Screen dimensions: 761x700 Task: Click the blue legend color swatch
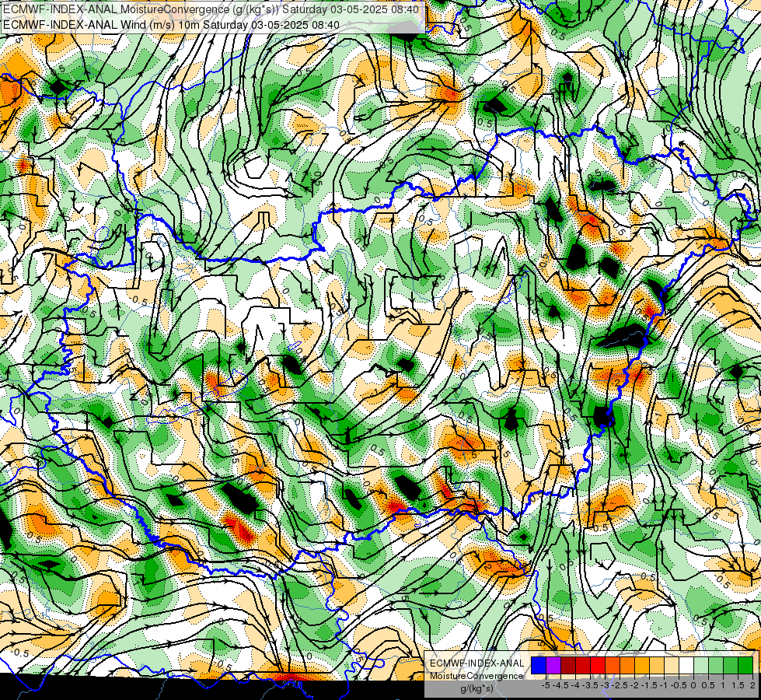[x=539, y=665]
